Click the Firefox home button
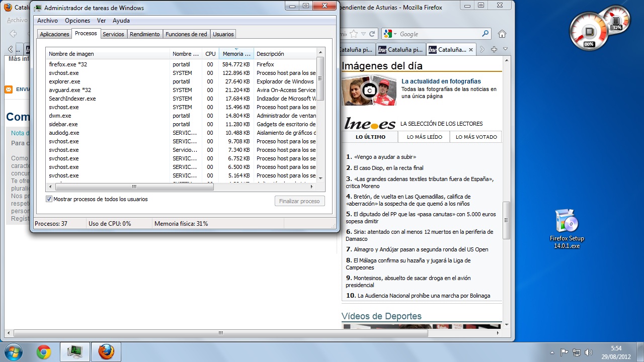This screenshot has width=644, height=362. point(502,34)
